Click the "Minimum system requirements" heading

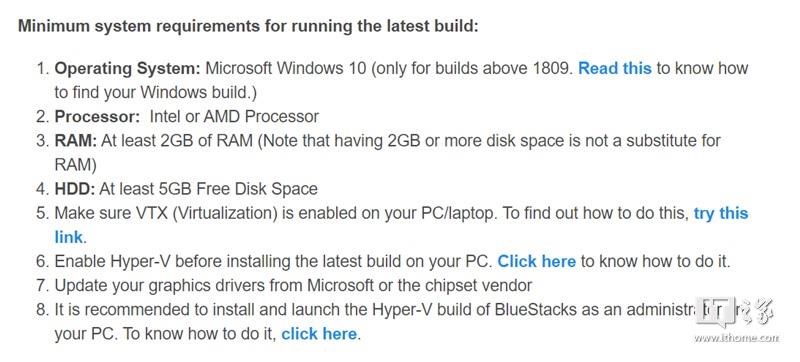click(x=248, y=26)
